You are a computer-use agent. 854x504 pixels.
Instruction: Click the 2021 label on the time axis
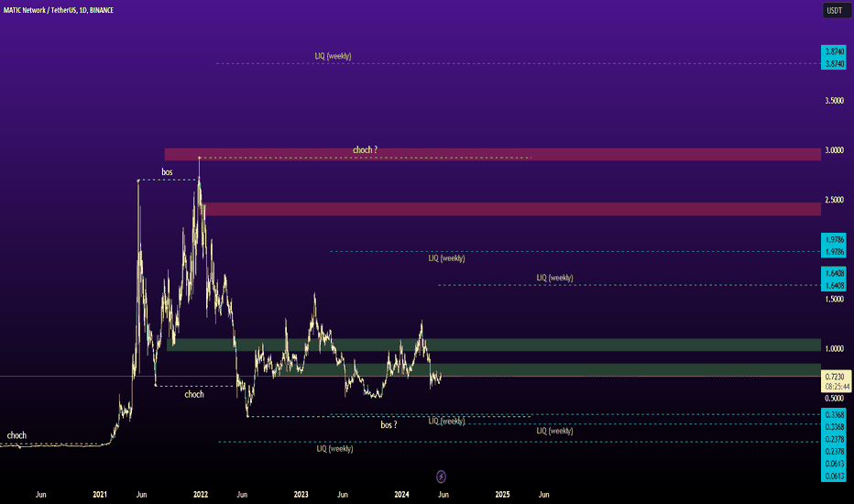point(100,495)
